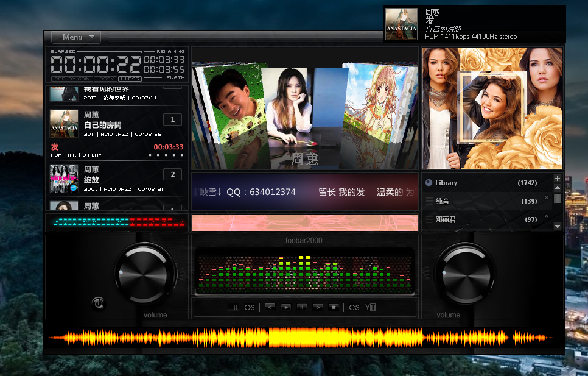This screenshot has height=376, width=588.
Task: Adjust the left volume knob
Action: click(144, 273)
